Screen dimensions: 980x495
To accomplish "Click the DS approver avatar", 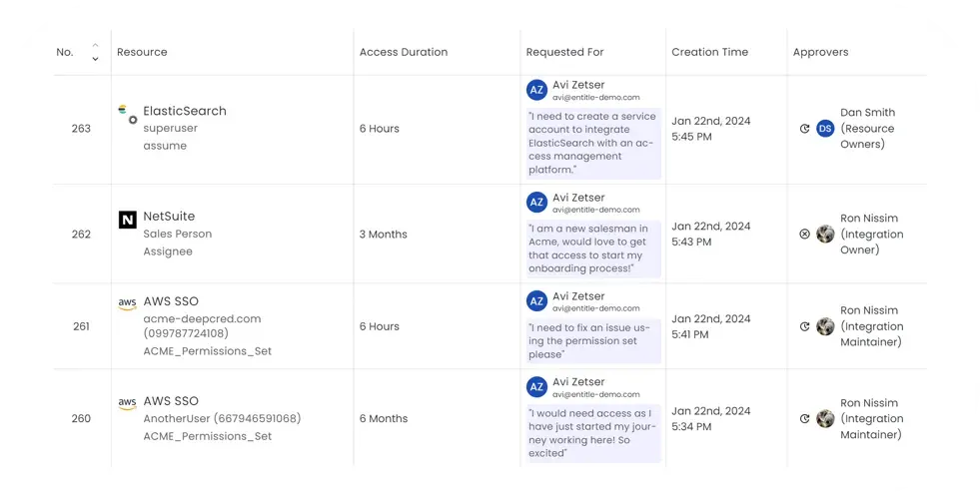I will click(x=825, y=129).
